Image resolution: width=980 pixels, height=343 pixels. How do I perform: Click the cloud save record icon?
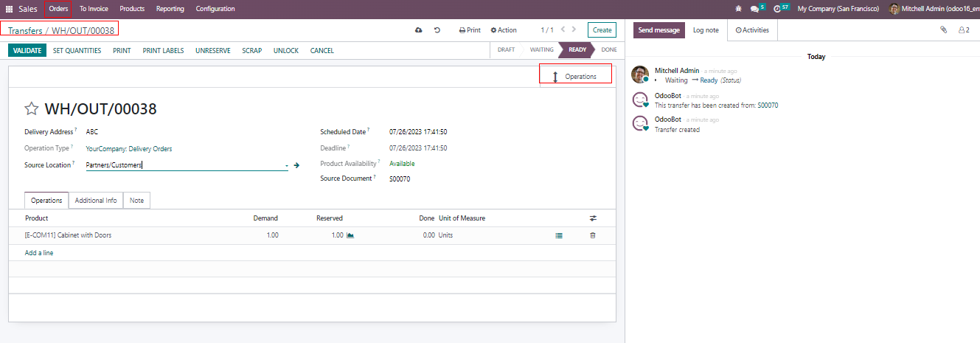419,30
